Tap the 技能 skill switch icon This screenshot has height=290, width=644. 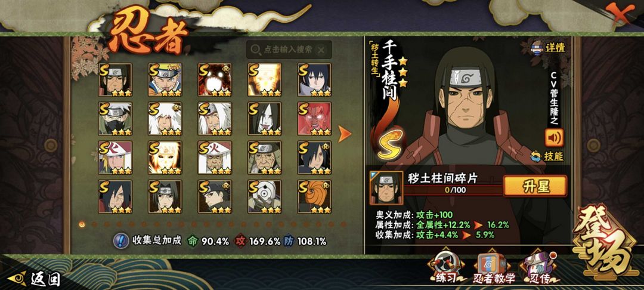547,156
